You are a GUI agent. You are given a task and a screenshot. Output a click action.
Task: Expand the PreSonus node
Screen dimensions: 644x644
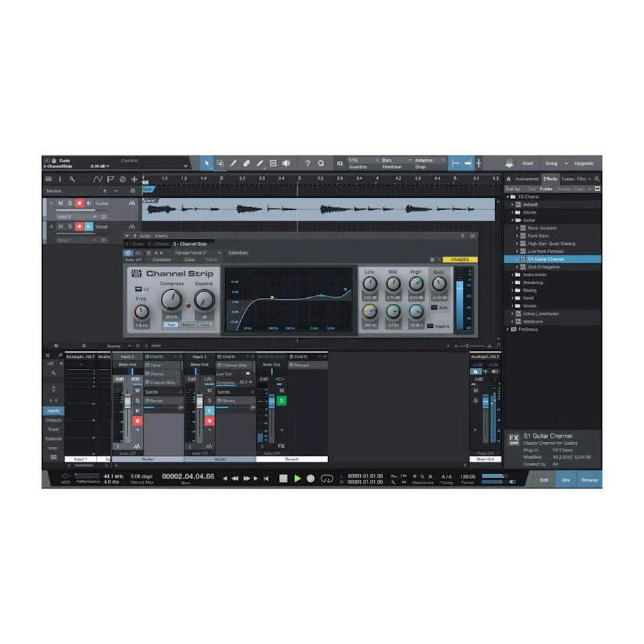(x=508, y=329)
